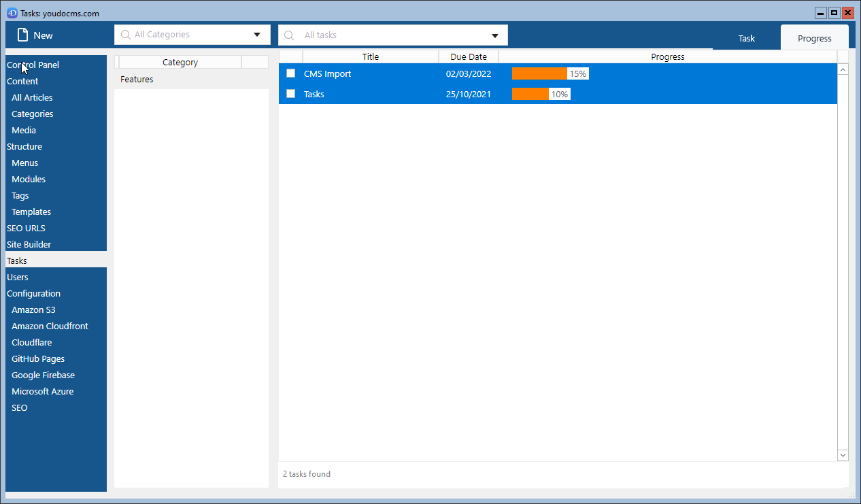Screen dimensions: 861x504
Task: Open Control Panel in the sidebar
Action: pyautogui.click(x=33, y=65)
